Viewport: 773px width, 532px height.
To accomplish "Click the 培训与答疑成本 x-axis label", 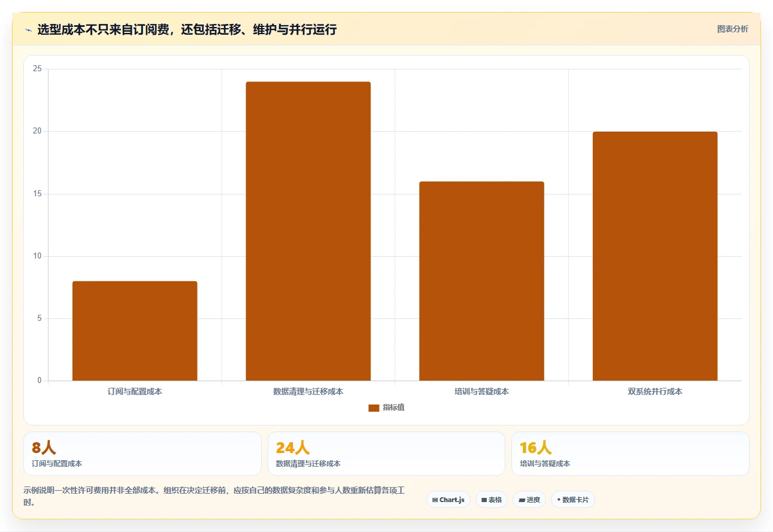I will tap(481, 391).
